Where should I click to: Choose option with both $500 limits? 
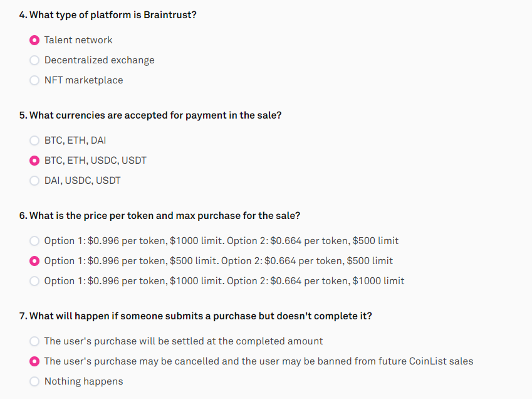point(34,261)
